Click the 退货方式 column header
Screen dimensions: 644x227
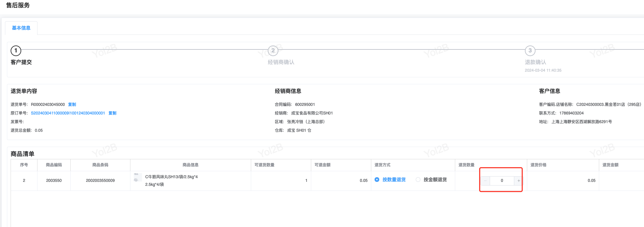(383, 165)
